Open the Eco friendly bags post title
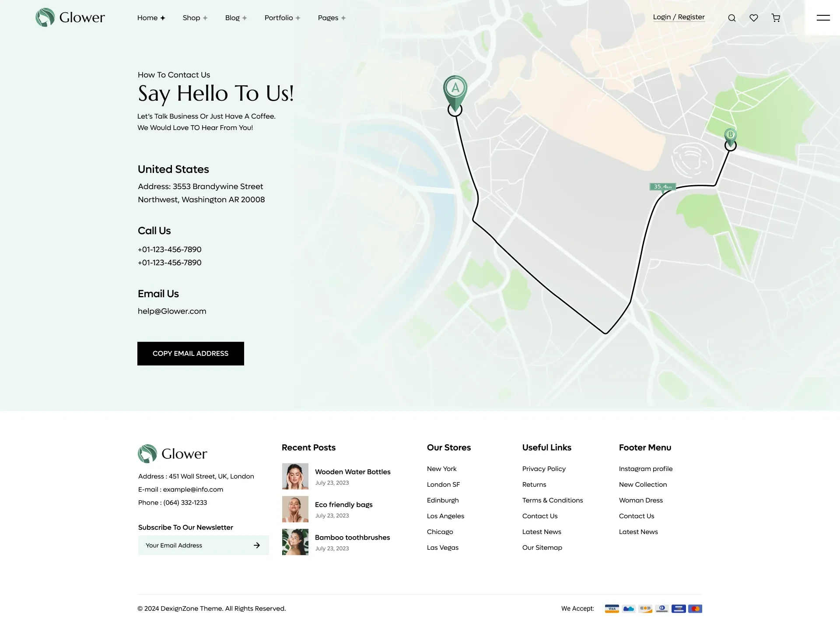 344,505
